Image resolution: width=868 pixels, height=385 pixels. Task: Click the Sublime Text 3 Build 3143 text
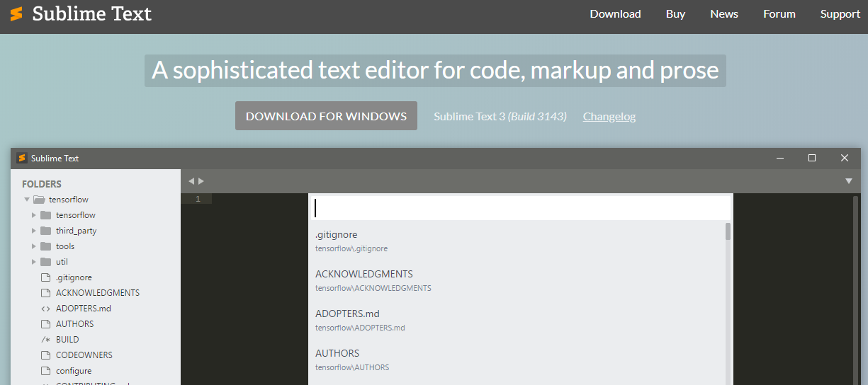(500, 117)
